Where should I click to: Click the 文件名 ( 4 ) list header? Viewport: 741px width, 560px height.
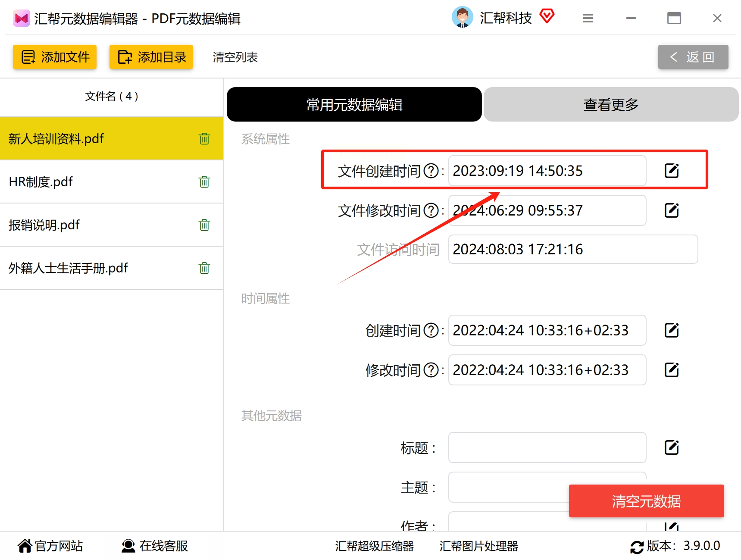tap(112, 96)
